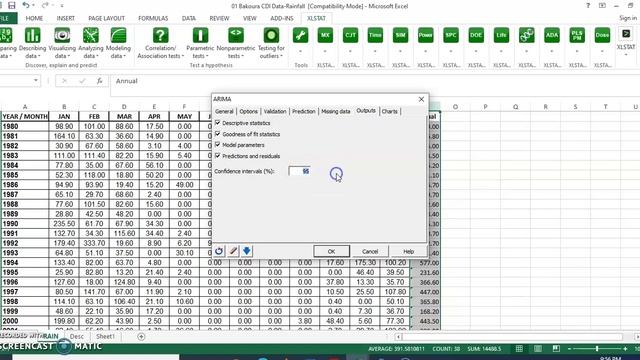640x360 pixels.
Task: Switch to the Charts tab in ARIMA
Action: pos(389,111)
